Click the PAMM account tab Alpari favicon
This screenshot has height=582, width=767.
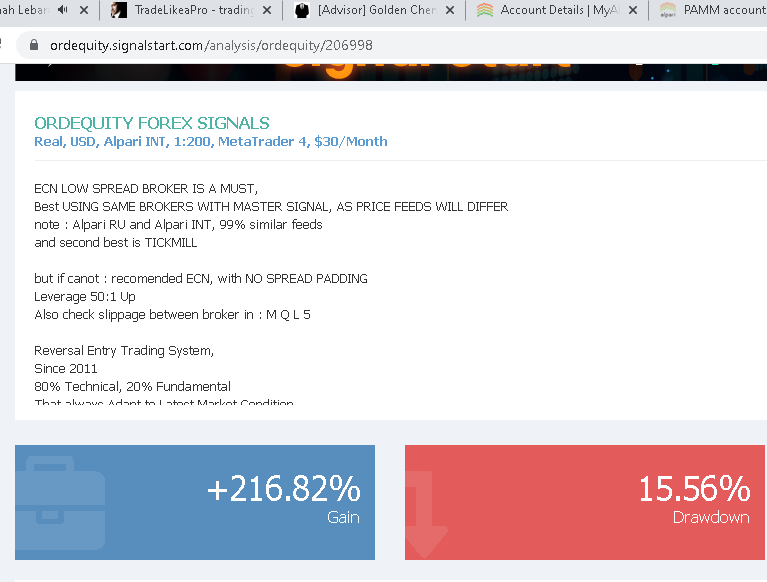(x=668, y=10)
